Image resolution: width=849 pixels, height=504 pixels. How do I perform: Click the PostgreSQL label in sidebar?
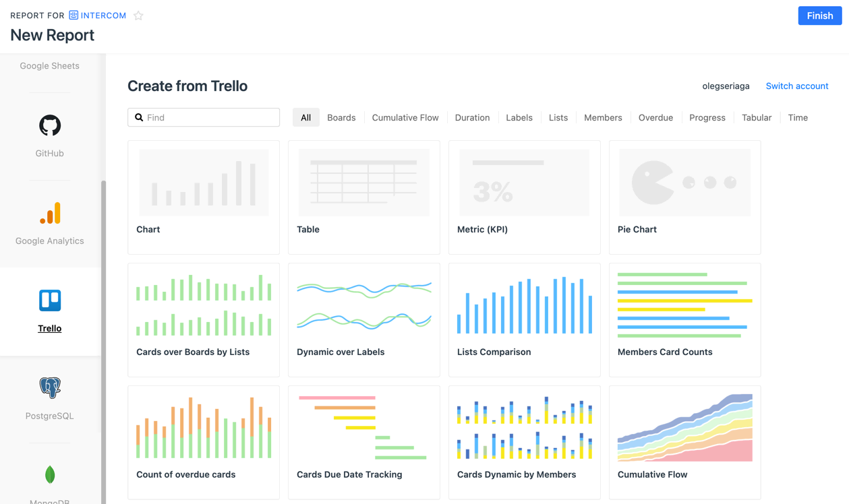pos(50,416)
